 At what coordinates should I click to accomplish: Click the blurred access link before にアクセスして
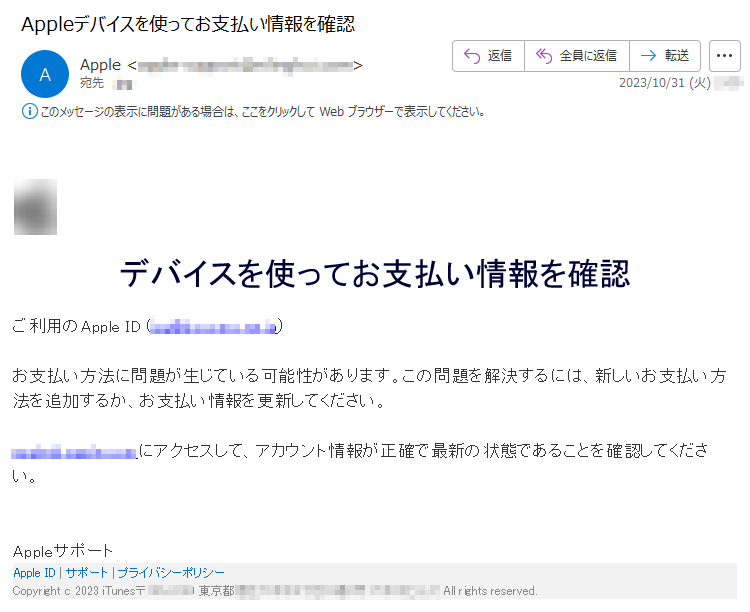[x=75, y=452]
